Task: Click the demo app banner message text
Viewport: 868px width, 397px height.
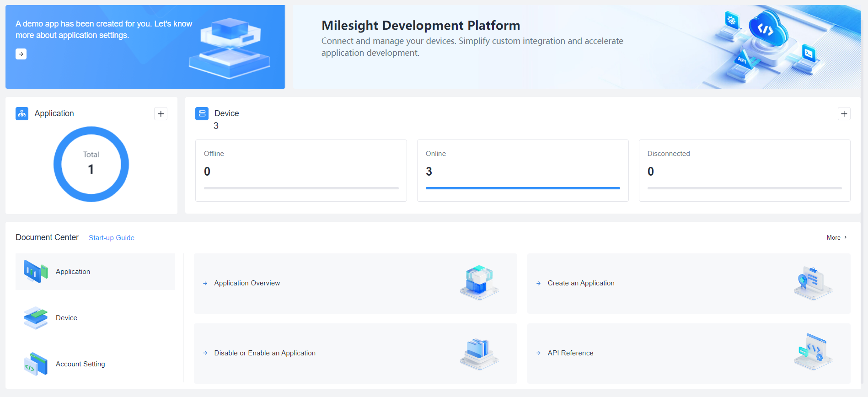Action: (104, 29)
